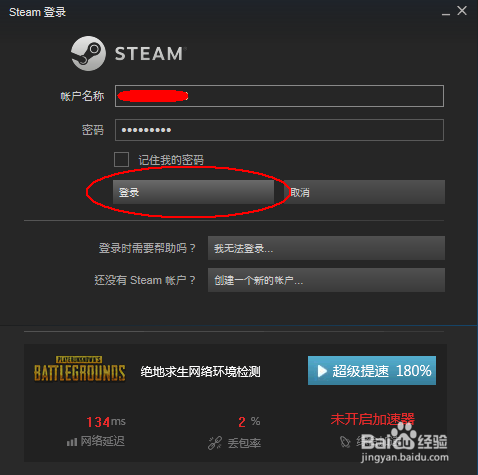Click the 登录 login button
Image resolution: width=478 pixels, height=475 pixels.
[193, 192]
